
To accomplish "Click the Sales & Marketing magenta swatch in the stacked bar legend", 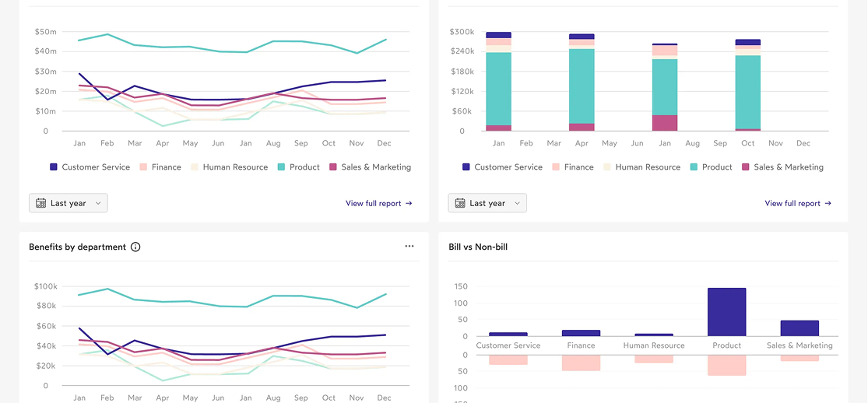I will click(746, 167).
